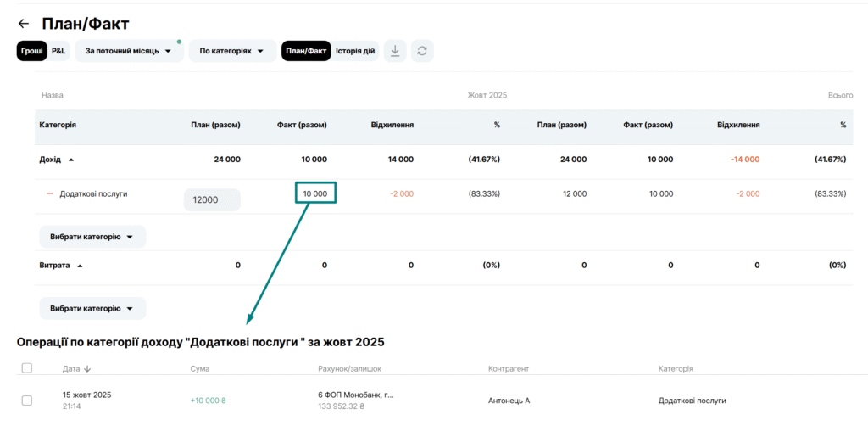Open the За поточний місяць period dropdown
This screenshot has height=426, width=868.
[129, 51]
